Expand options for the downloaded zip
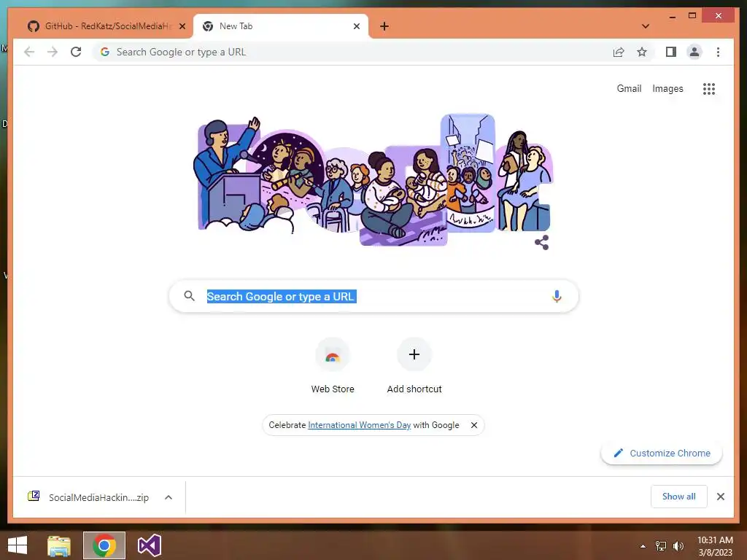The width and height of the screenshot is (747, 560). [x=169, y=497]
